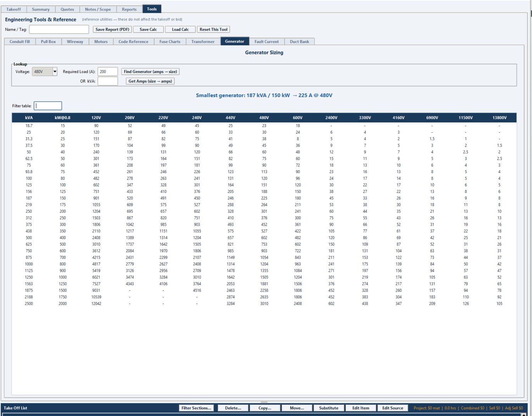Click the 2400V column header
Viewport: 532px width, 416px height.
[x=331, y=117]
